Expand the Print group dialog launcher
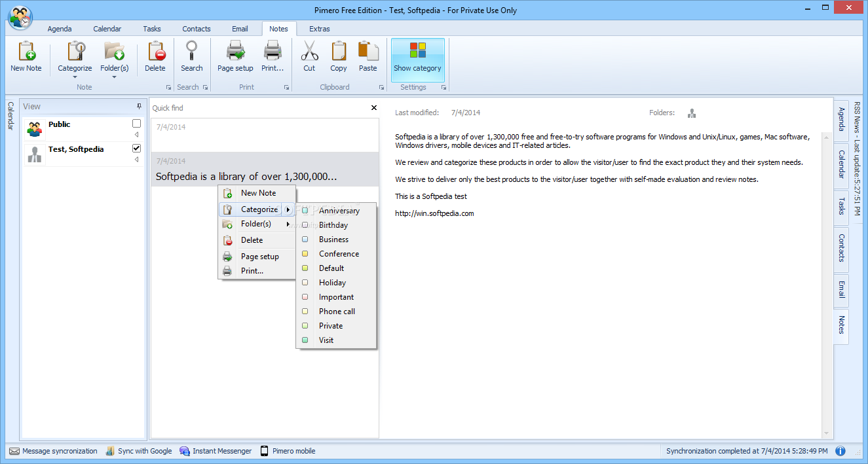868x464 pixels. 286,87
